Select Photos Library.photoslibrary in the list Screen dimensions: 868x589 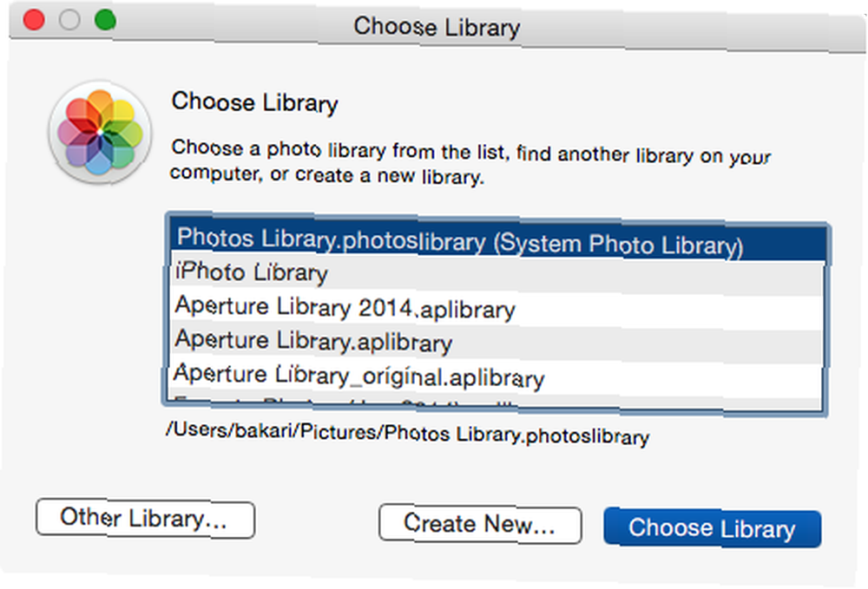pos(496,241)
